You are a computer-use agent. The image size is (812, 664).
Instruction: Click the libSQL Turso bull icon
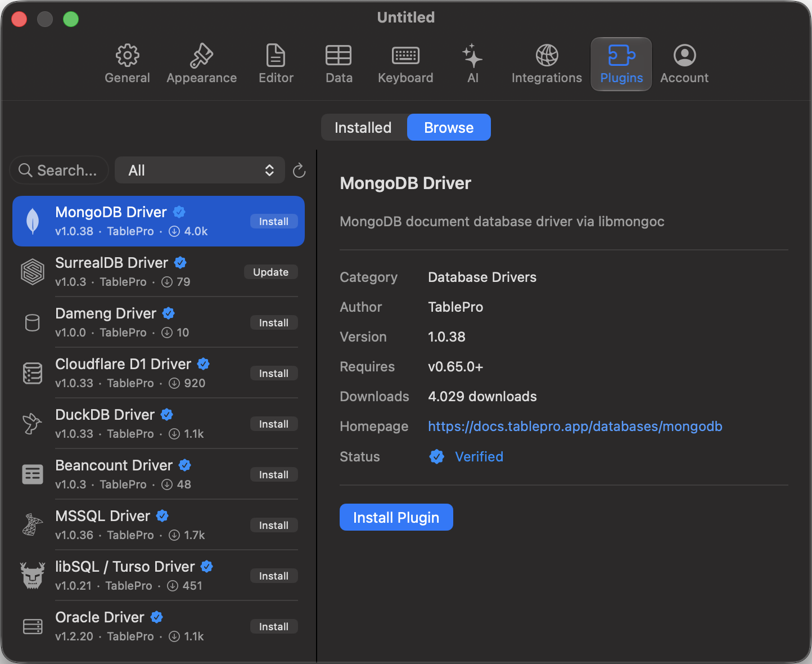pos(33,575)
